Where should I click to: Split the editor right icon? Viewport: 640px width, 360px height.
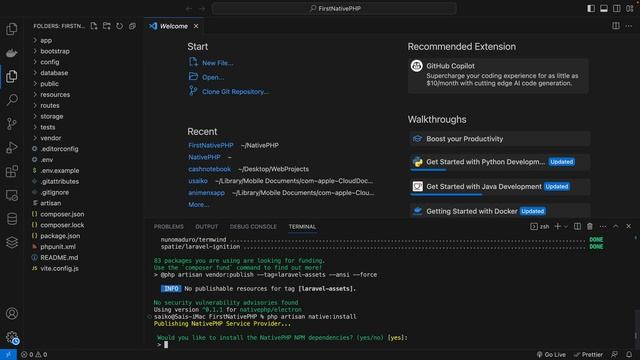616,26
